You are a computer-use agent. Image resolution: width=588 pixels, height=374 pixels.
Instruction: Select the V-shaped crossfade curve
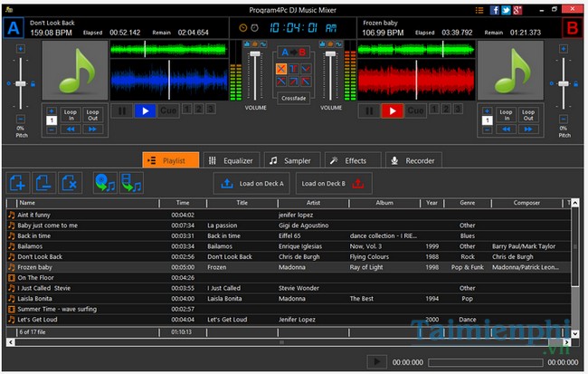click(306, 68)
